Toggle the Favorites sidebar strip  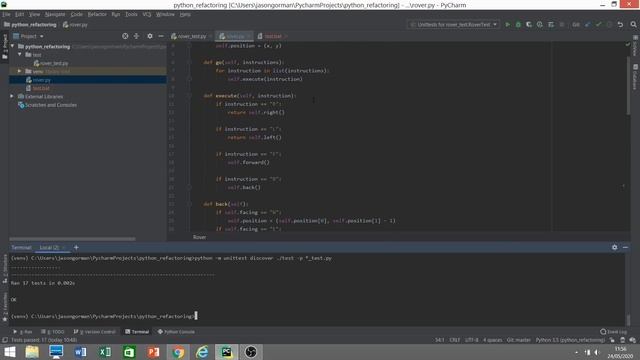5,307
